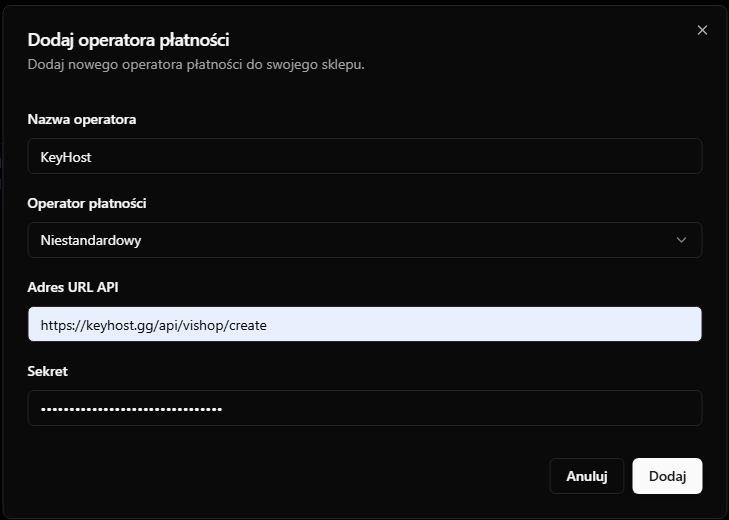Confirm with the Dodaj button
Screen dimensions: 729x520
667,476
